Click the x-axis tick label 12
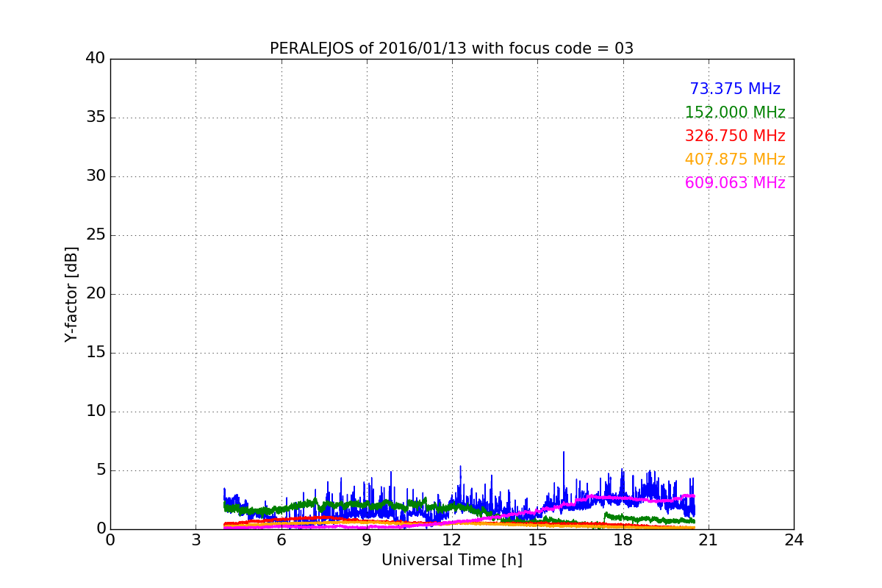 (452, 540)
